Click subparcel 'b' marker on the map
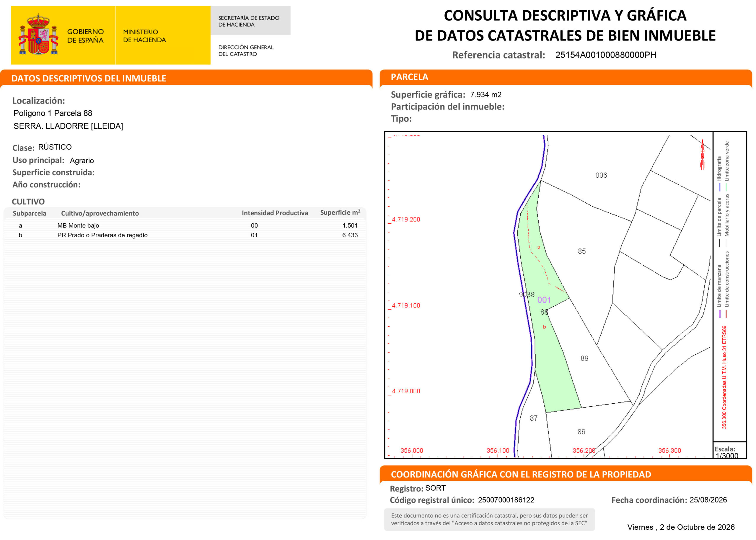 coord(544,327)
